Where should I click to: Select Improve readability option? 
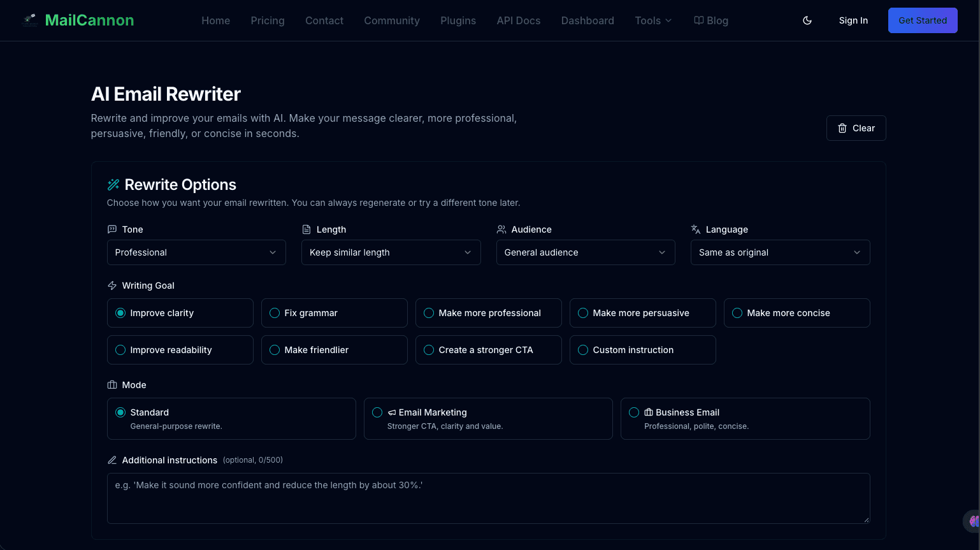180,350
